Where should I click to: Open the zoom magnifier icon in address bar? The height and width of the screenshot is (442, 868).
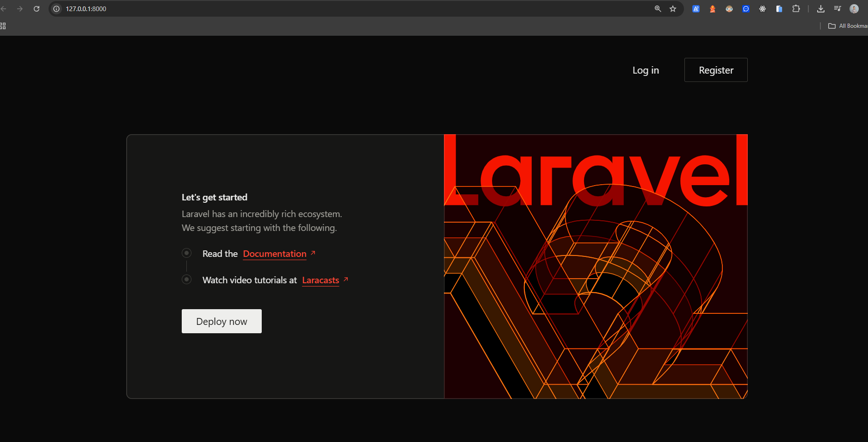(x=658, y=9)
